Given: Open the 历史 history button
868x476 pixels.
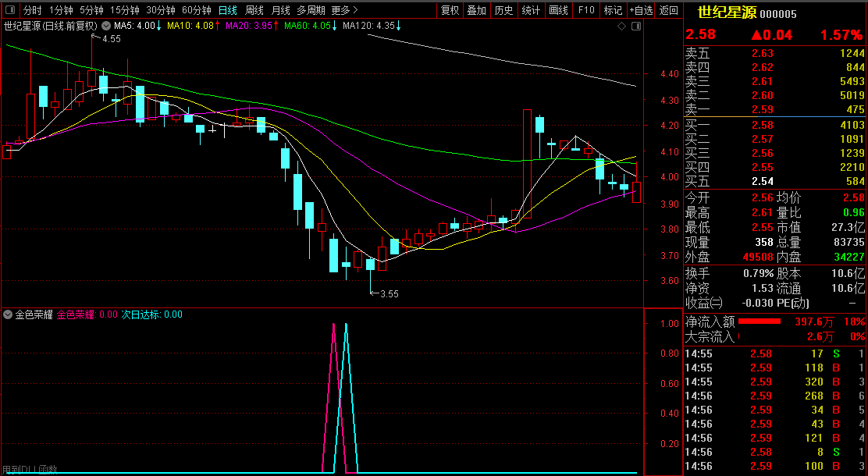Looking at the screenshot, I should click(503, 10).
